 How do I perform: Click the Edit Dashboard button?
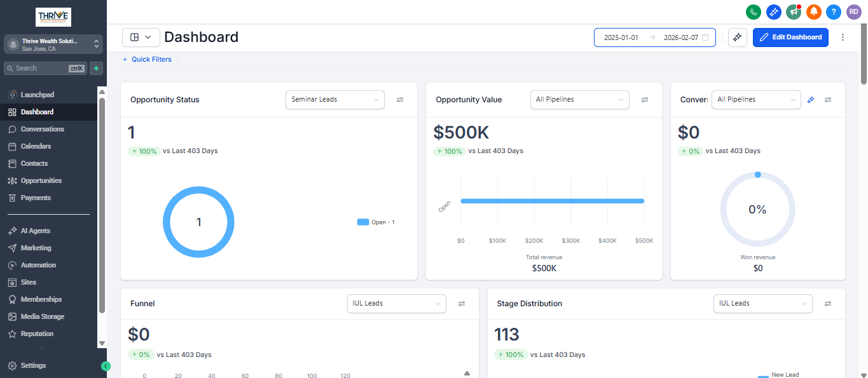[x=790, y=37]
